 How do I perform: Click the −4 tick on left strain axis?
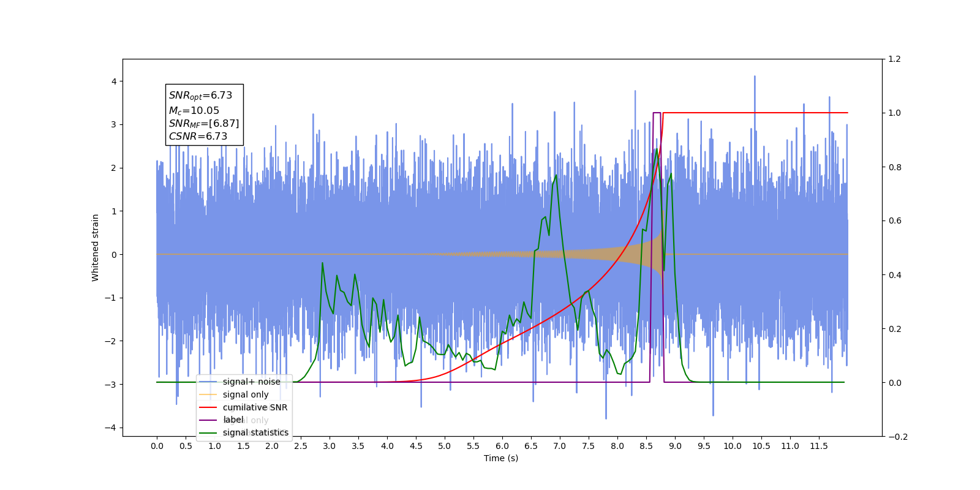[111, 428]
